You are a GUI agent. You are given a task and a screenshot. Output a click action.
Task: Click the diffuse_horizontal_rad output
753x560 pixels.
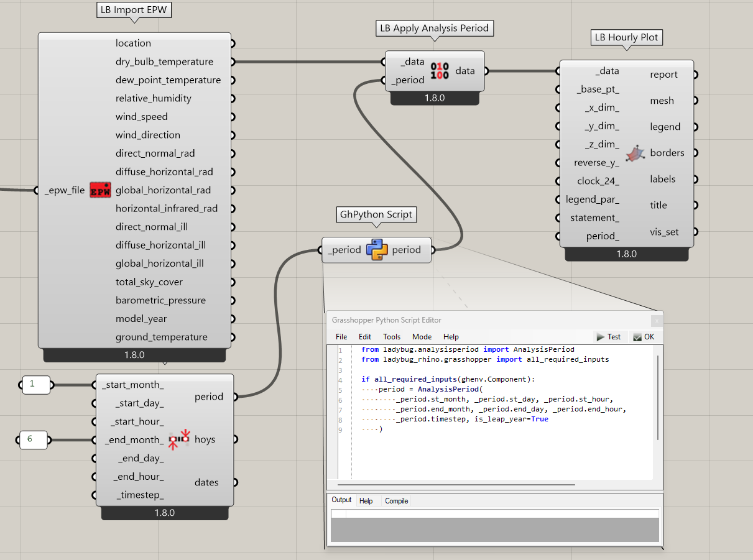coord(164,172)
